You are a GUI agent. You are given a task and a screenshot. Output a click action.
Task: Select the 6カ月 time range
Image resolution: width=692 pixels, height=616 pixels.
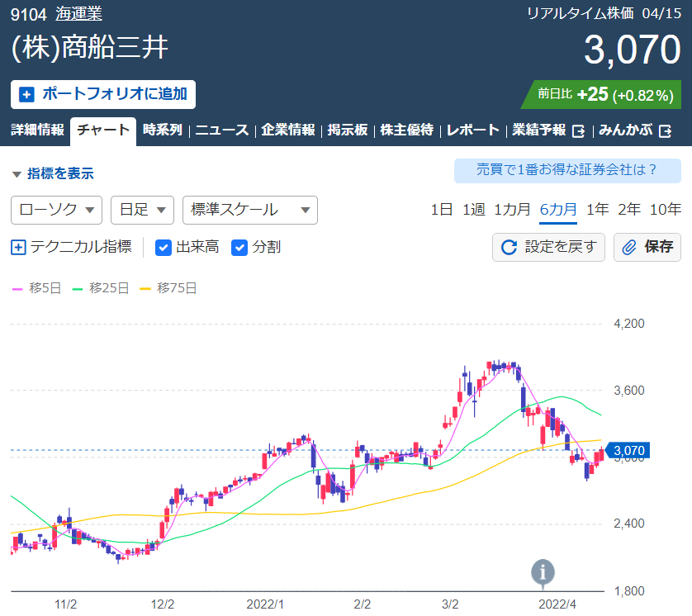558,209
